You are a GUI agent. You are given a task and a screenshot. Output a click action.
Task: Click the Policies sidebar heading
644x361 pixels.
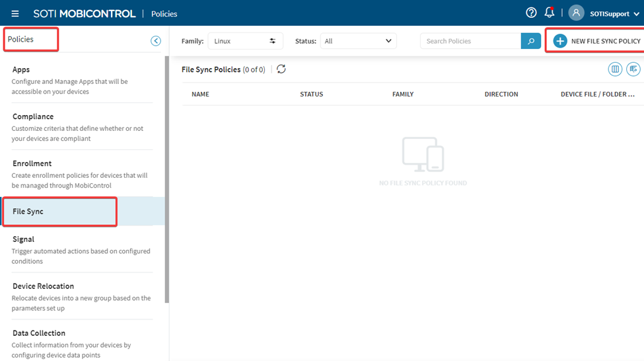click(20, 39)
